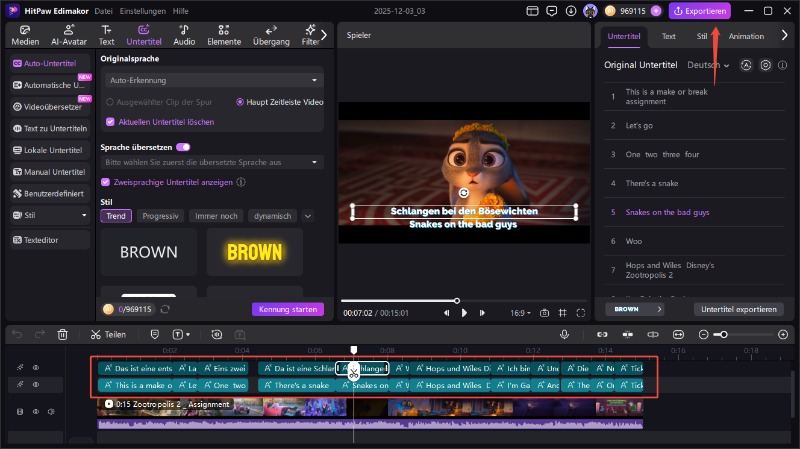Viewport: 800px width, 449px height.
Task: Hide the video track with eye icon
Action: point(36,411)
